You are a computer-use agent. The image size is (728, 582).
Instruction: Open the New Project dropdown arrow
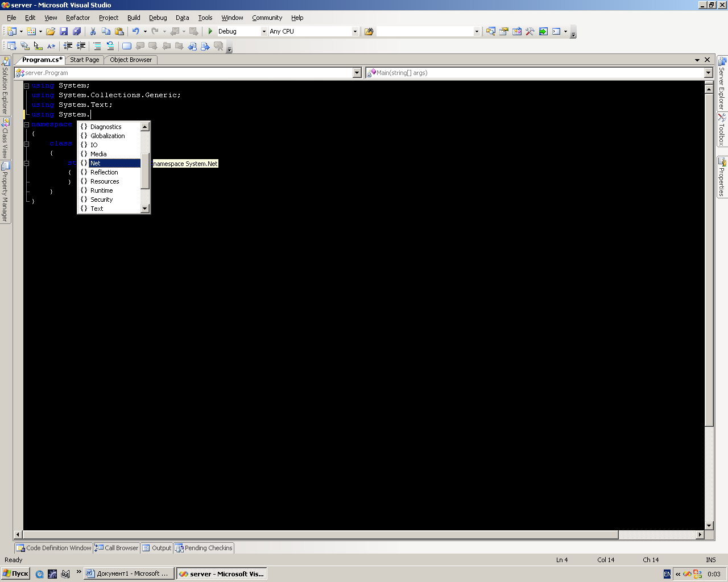[x=21, y=31]
